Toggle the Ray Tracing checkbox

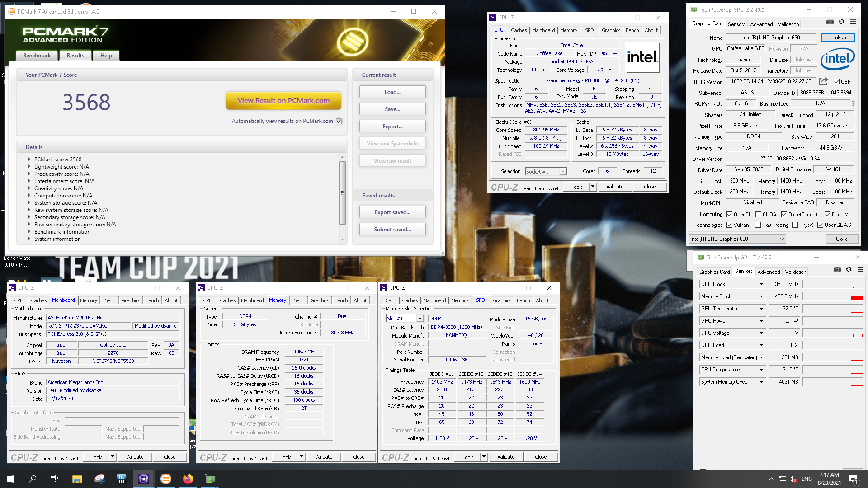pyautogui.click(x=758, y=225)
